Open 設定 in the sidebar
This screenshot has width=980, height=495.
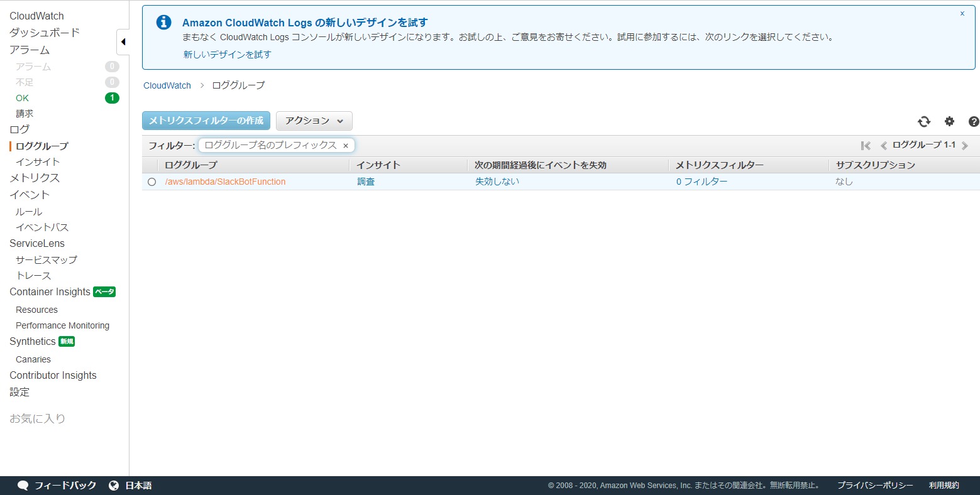click(x=19, y=392)
